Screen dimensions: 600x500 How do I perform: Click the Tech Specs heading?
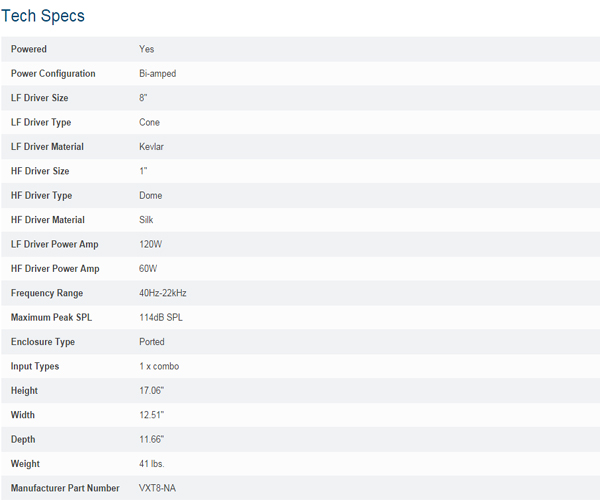[x=43, y=16]
